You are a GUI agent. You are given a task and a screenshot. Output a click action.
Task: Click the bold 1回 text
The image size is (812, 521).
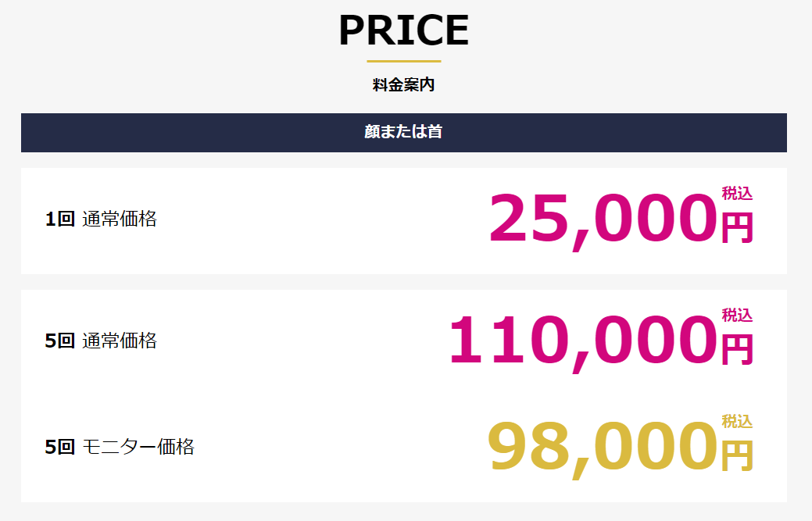(60, 219)
